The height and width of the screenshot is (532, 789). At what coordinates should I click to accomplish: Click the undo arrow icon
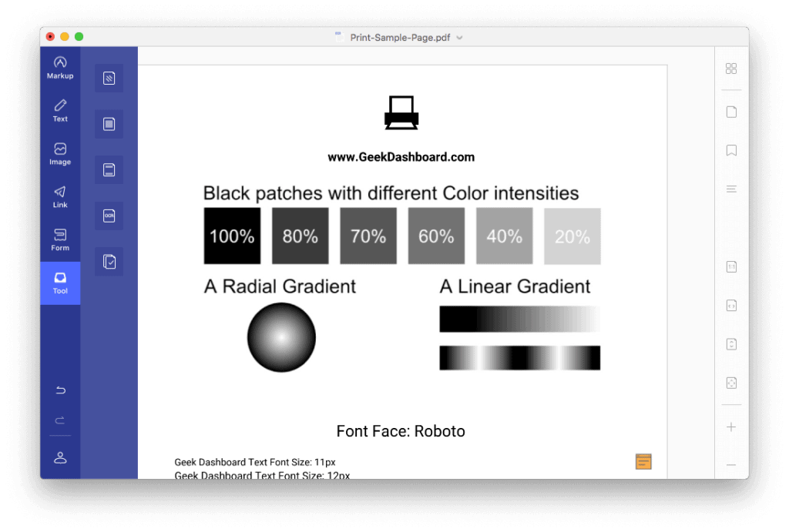coord(60,390)
